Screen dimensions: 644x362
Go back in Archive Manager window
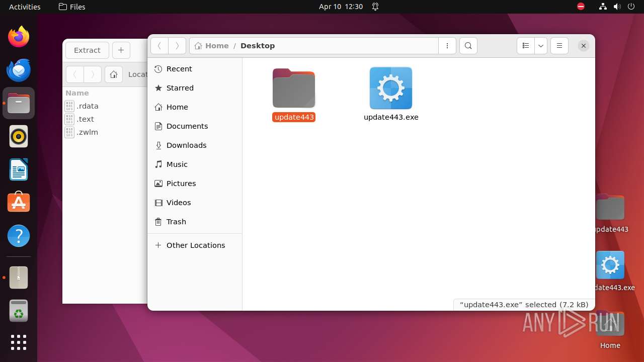pos(75,74)
